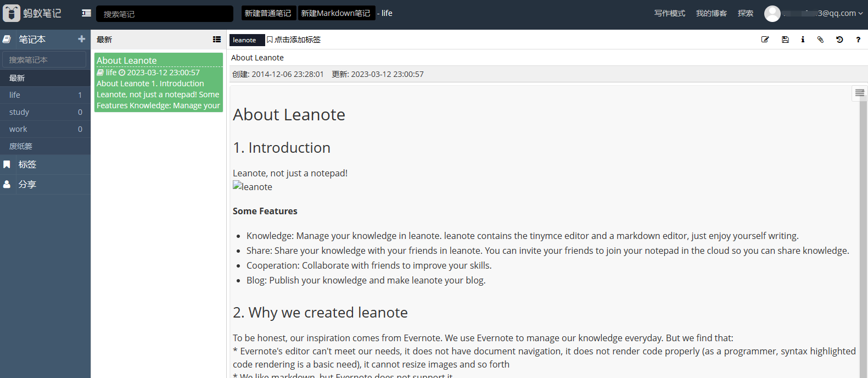Open attachments paperclip icon
Viewport: 868px width, 378px height.
click(x=820, y=40)
